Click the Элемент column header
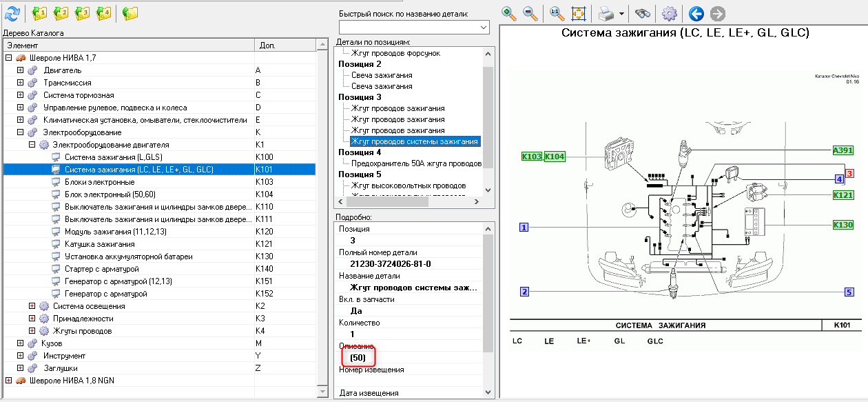 tap(129, 45)
